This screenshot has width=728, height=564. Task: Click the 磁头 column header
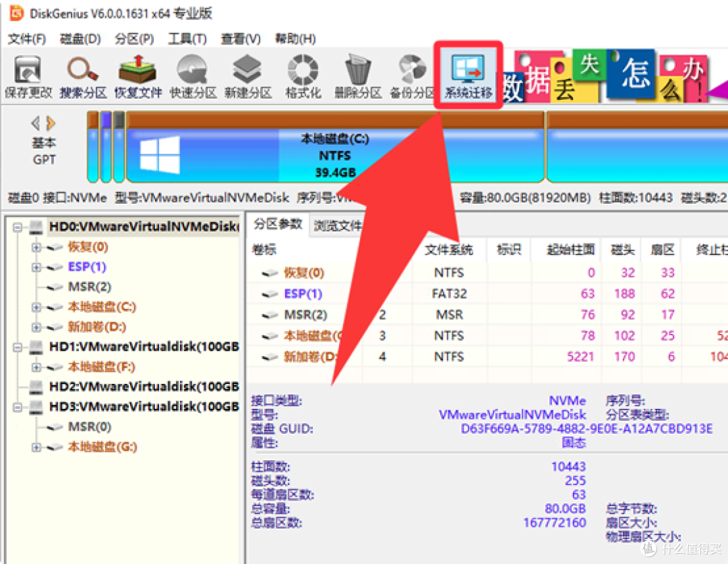[x=623, y=250]
